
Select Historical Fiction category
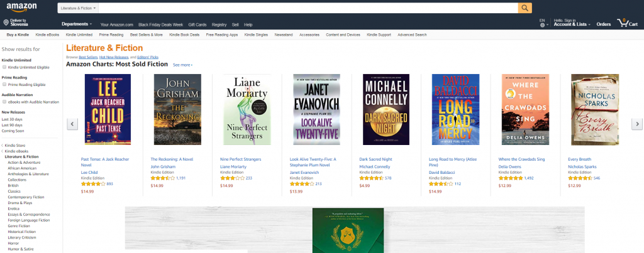[22, 232]
